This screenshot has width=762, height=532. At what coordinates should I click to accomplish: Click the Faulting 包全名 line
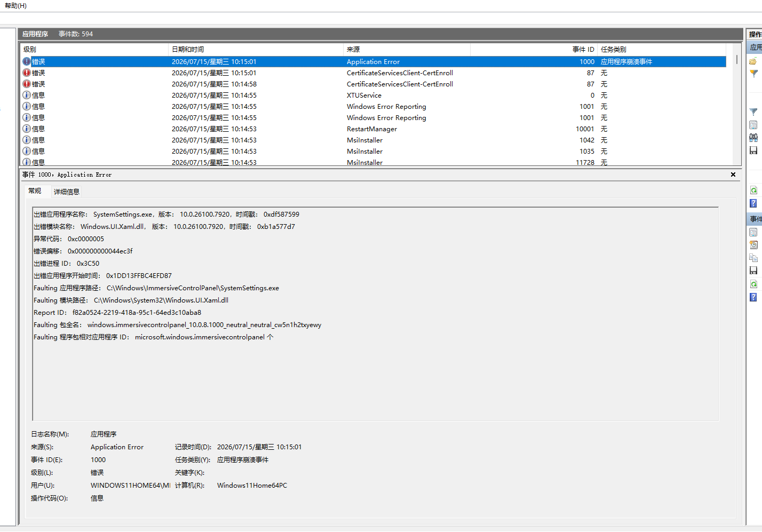coord(178,324)
